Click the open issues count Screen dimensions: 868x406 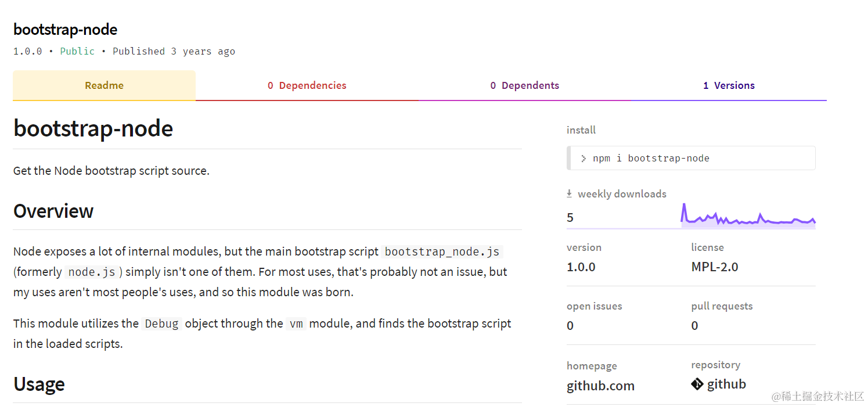tap(570, 325)
